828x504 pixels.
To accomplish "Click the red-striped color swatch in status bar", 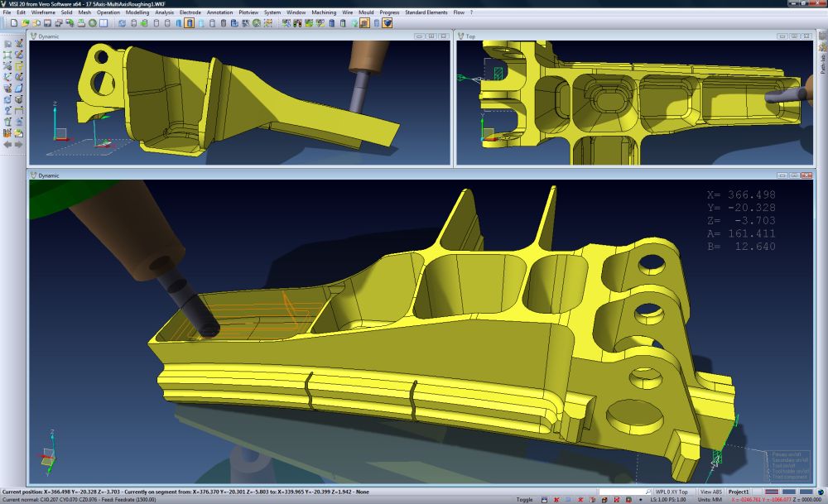I will [x=772, y=492].
